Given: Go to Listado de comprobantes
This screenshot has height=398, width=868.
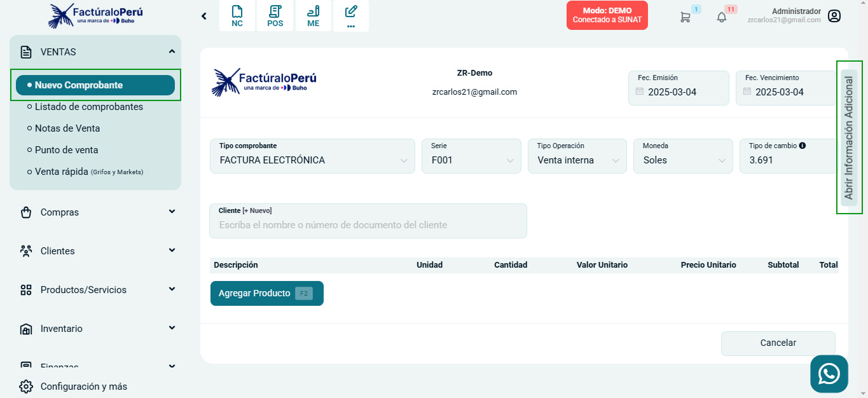Looking at the screenshot, I should pos(89,107).
